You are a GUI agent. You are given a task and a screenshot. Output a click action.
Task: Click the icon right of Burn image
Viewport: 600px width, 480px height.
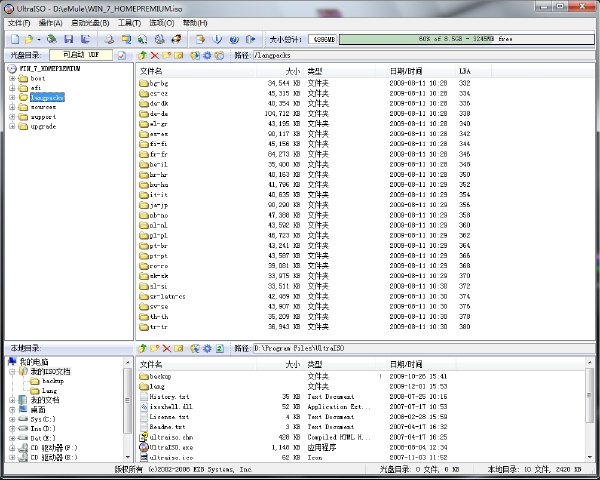(x=176, y=39)
